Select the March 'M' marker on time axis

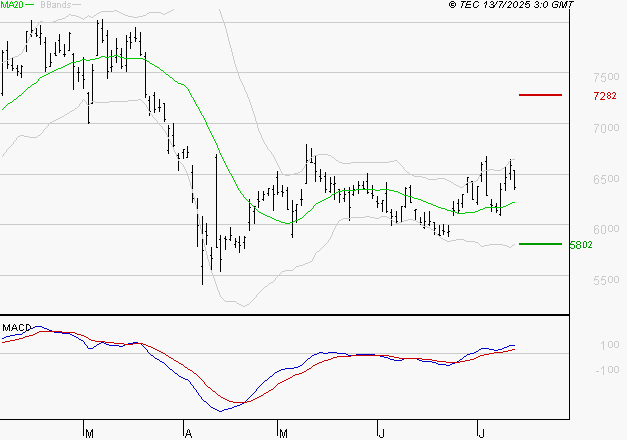(x=89, y=432)
